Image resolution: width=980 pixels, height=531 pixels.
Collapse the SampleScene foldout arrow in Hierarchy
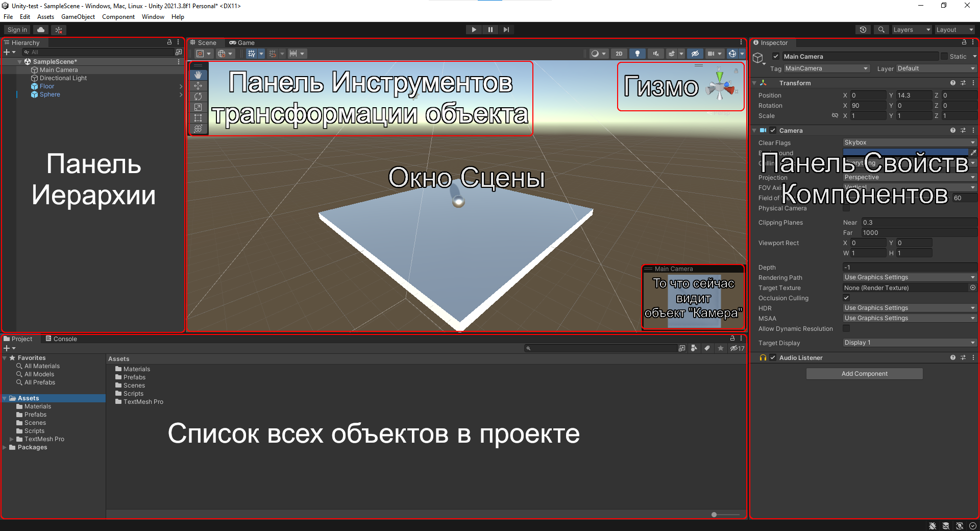[20, 62]
